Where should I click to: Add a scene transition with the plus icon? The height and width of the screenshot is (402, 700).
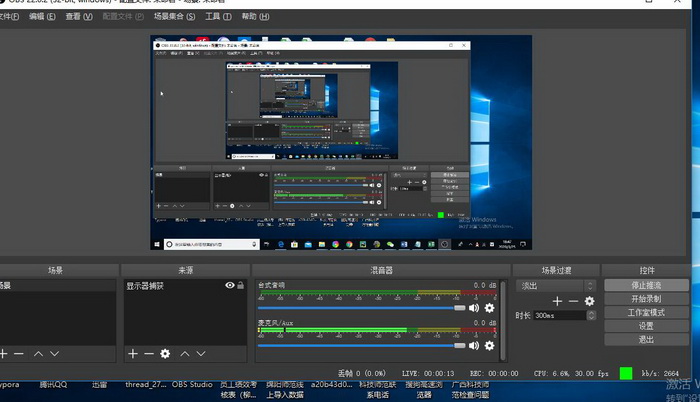(x=557, y=302)
